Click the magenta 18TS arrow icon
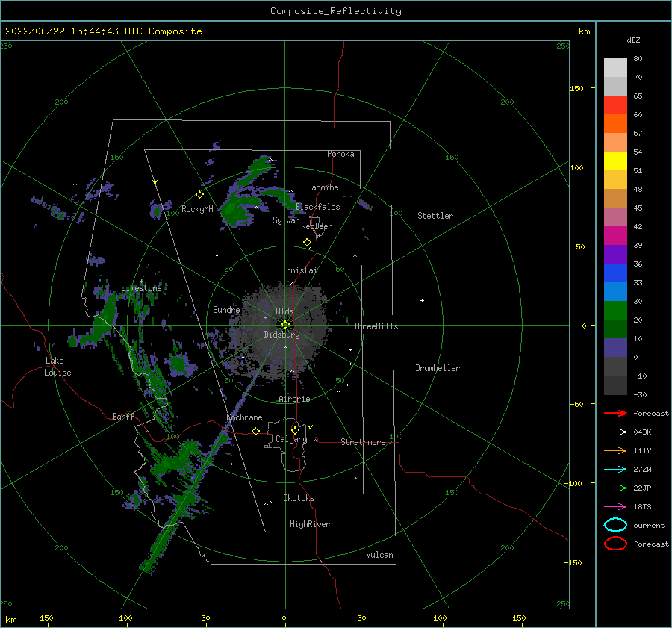The height and width of the screenshot is (628, 672). [x=615, y=507]
